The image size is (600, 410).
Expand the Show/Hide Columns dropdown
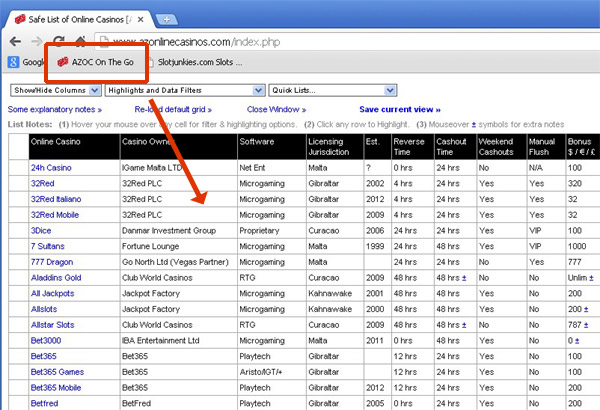tap(55, 90)
